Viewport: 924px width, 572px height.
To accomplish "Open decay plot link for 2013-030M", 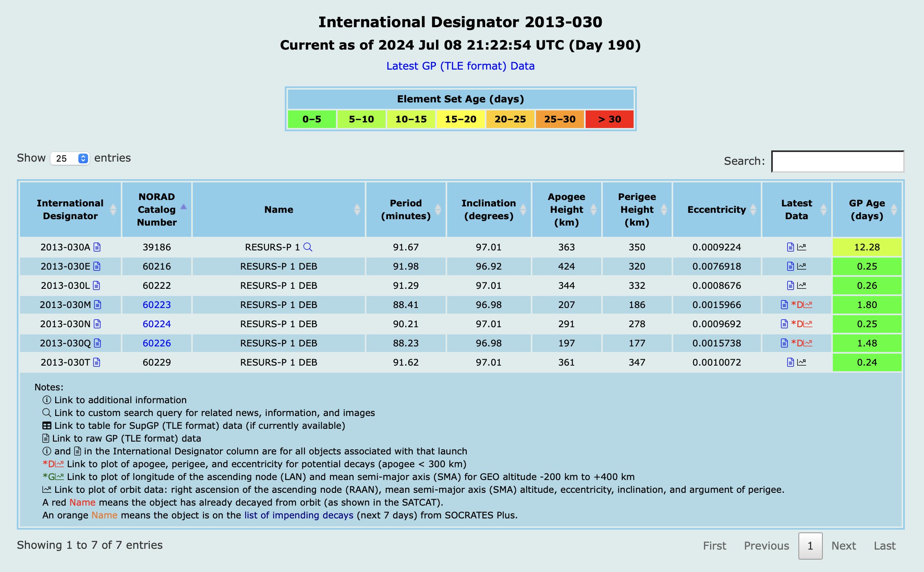I will coord(802,305).
